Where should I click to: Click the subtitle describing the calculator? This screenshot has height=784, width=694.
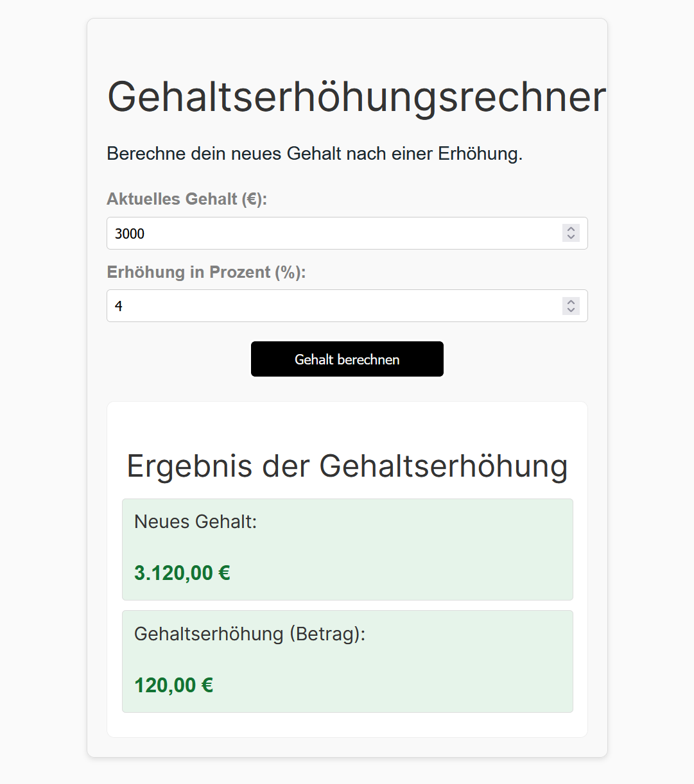(x=315, y=154)
